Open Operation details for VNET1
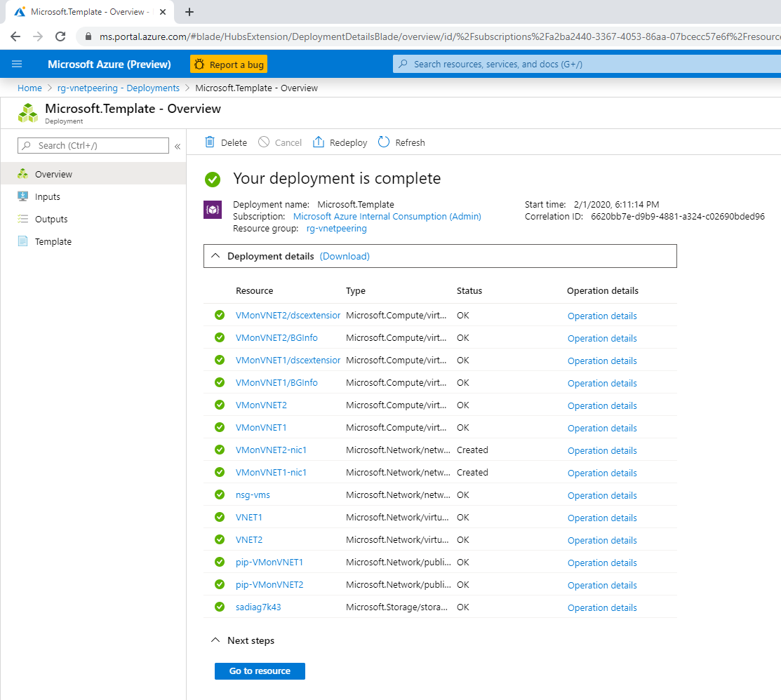The height and width of the screenshot is (700, 781). click(602, 518)
